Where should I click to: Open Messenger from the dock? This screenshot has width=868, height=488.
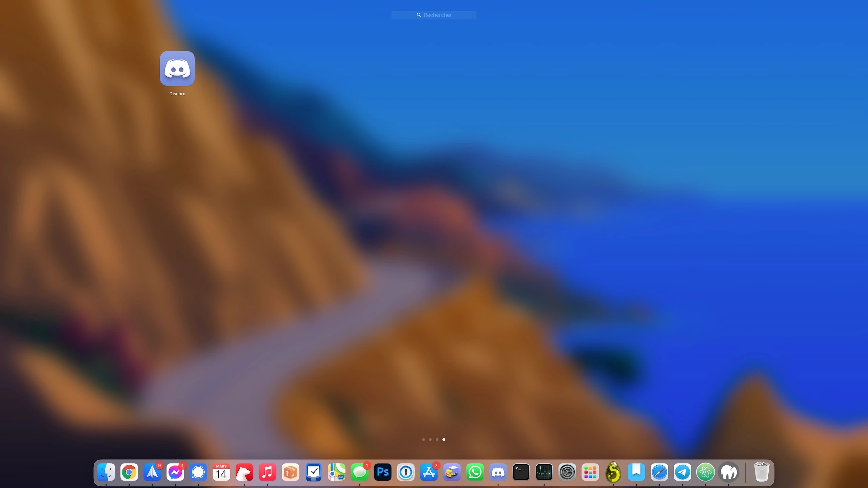[175, 472]
